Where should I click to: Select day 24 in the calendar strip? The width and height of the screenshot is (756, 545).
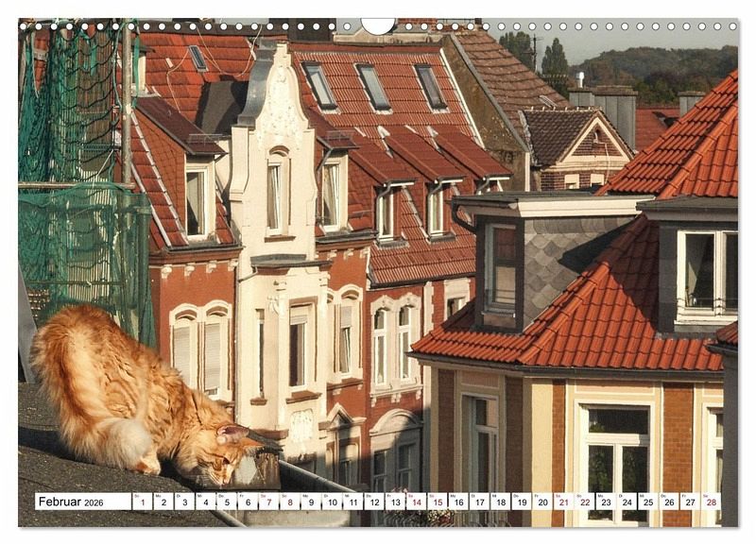tap(627, 502)
